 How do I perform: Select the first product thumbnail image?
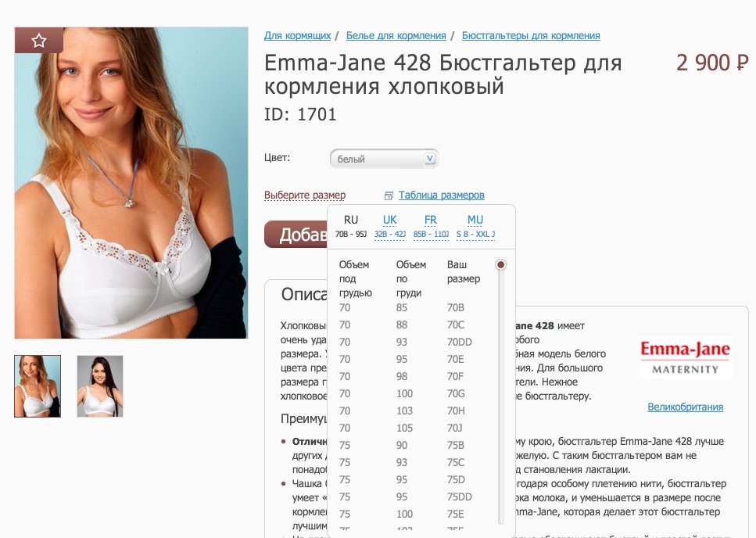[x=38, y=386]
